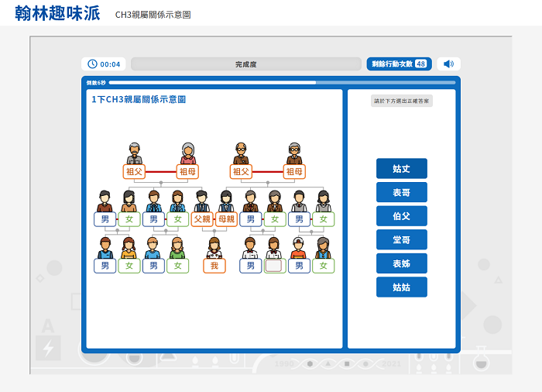Mute the sound with the speaker icon

click(x=448, y=64)
